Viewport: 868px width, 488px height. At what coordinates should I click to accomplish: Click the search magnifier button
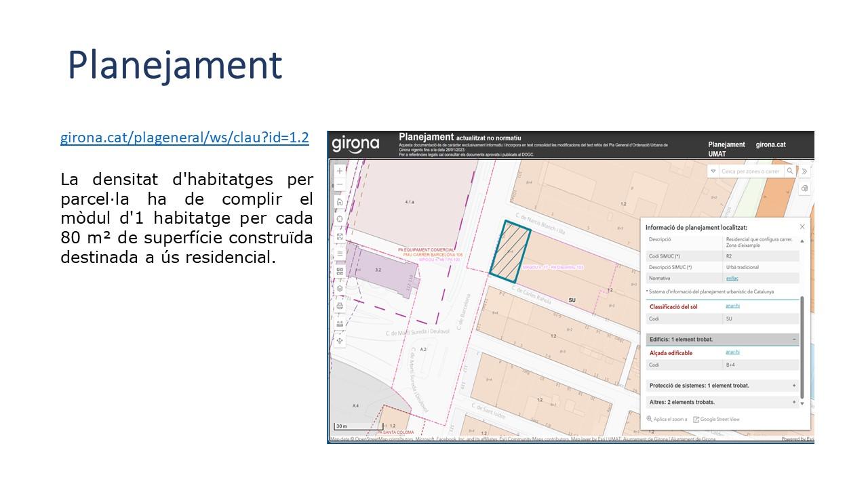[790, 171]
